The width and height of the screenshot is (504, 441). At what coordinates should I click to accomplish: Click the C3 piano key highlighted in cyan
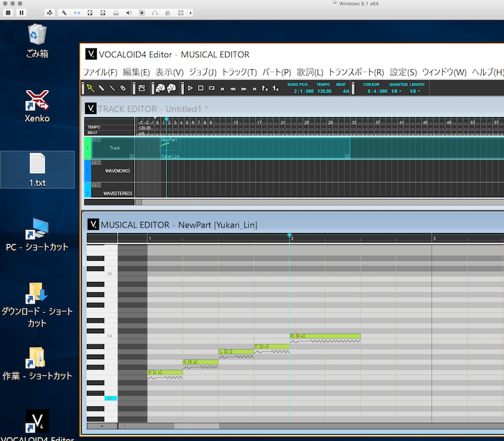[x=111, y=398]
